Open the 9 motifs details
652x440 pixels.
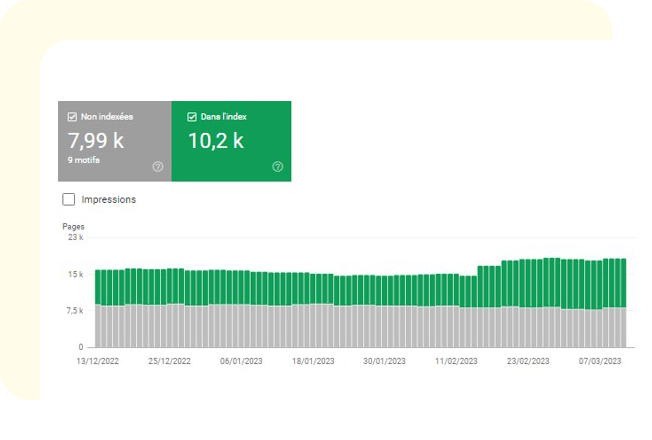pos(84,160)
